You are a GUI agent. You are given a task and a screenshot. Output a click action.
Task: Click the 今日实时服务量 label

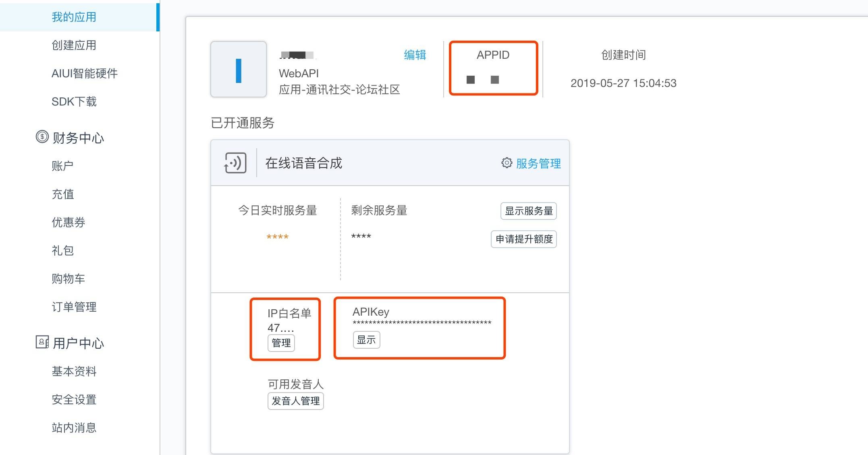point(278,210)
